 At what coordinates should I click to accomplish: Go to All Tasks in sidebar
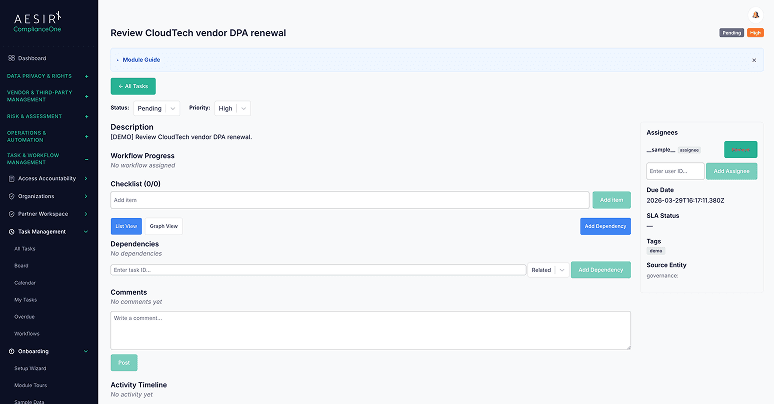coord(25,249)
